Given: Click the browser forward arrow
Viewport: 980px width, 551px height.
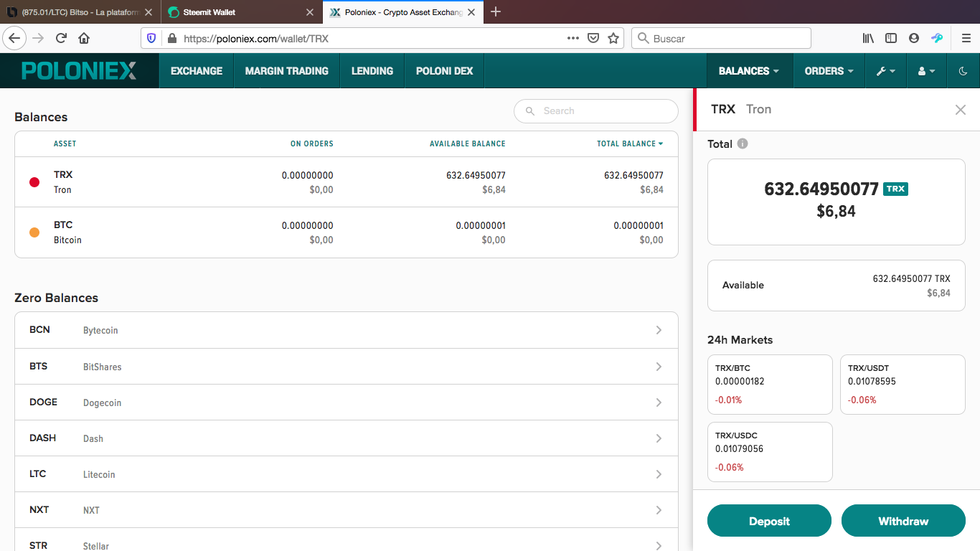Looking at the screenshot, I should click(x=38, y=38).
